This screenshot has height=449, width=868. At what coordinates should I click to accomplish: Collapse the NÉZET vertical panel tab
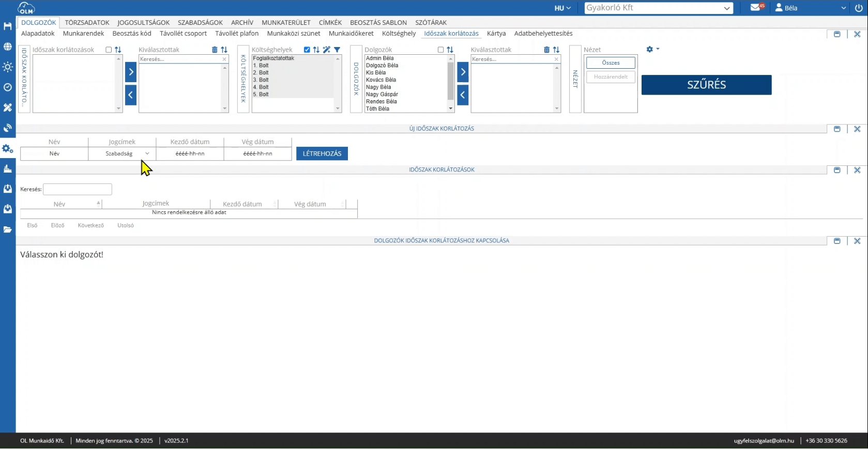[575, 79]
